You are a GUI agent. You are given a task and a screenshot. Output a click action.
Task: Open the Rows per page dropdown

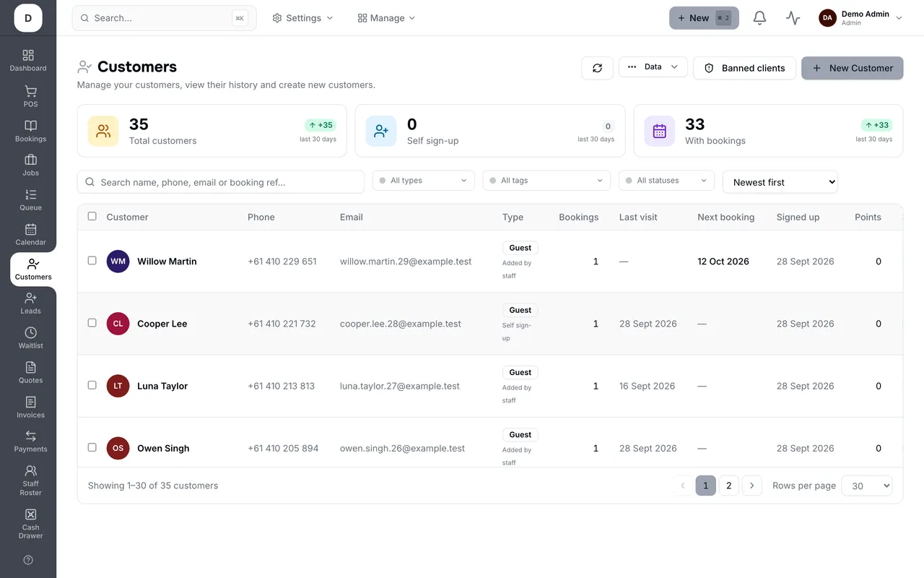(x=867, y=486)
